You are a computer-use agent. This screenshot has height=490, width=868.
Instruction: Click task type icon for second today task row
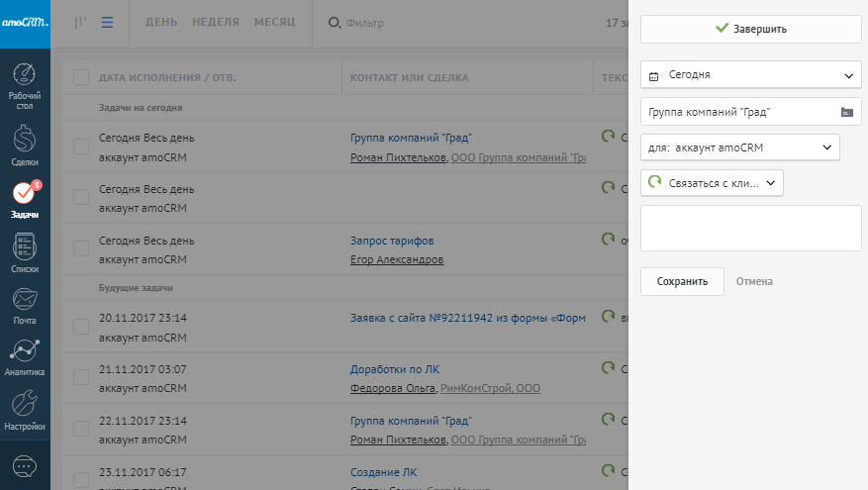608,187
